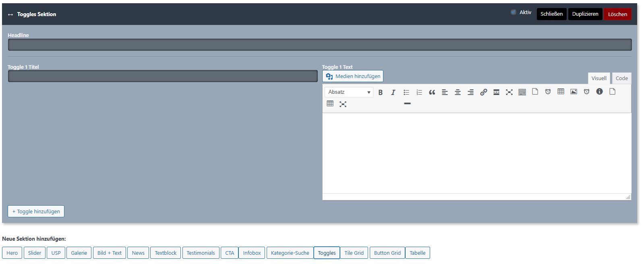Viewport: 644px width, 264px height.
Task: Switch to the Visuell editor tab
Action: pos(598,78)
